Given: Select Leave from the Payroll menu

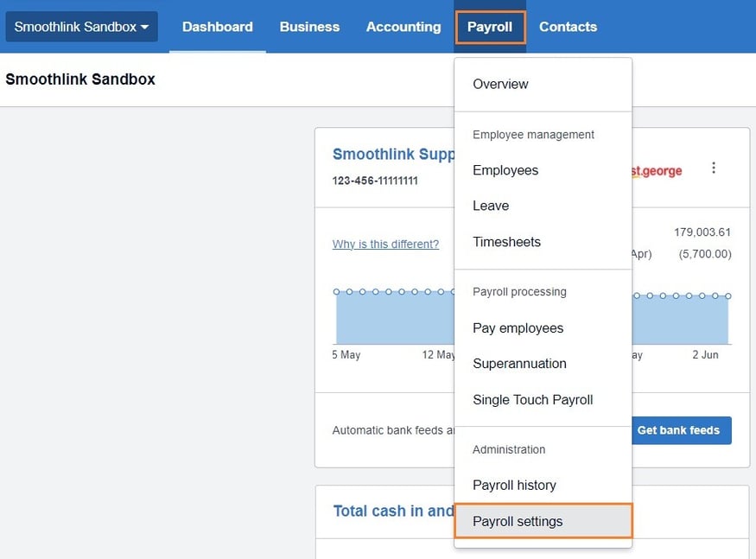Looking at the screenshot, I should (490, 206).
